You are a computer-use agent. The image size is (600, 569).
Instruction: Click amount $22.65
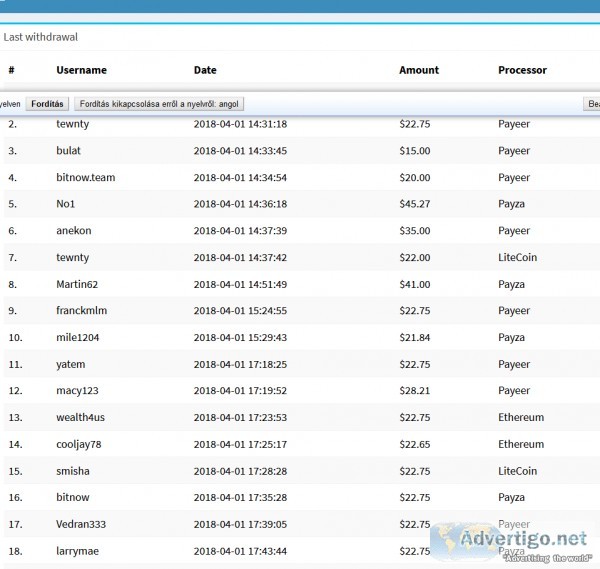point(415,444)
